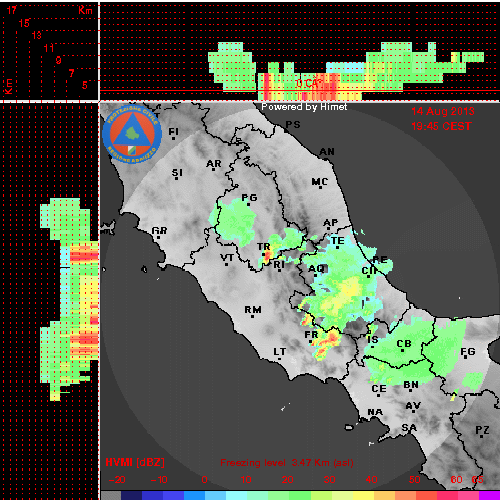Viewport: 500px width, 500px height.
Task: Click the IS city label on the map
Action: click(373, 339)
